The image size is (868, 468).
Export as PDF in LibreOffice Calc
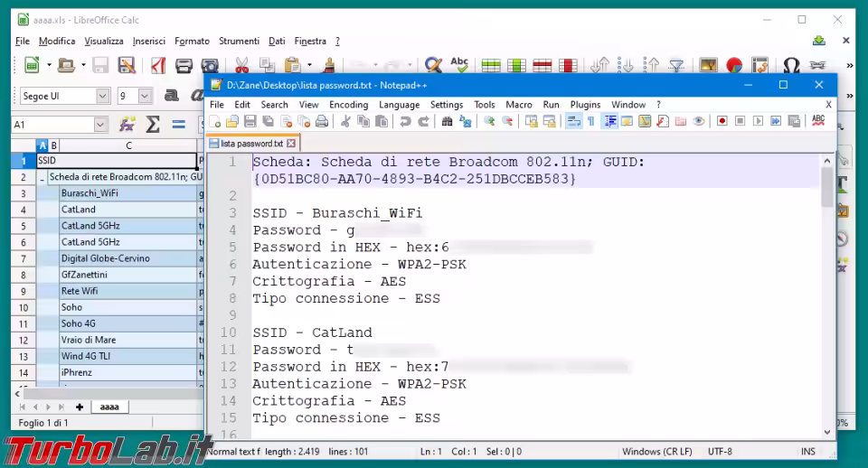point(158,66)
